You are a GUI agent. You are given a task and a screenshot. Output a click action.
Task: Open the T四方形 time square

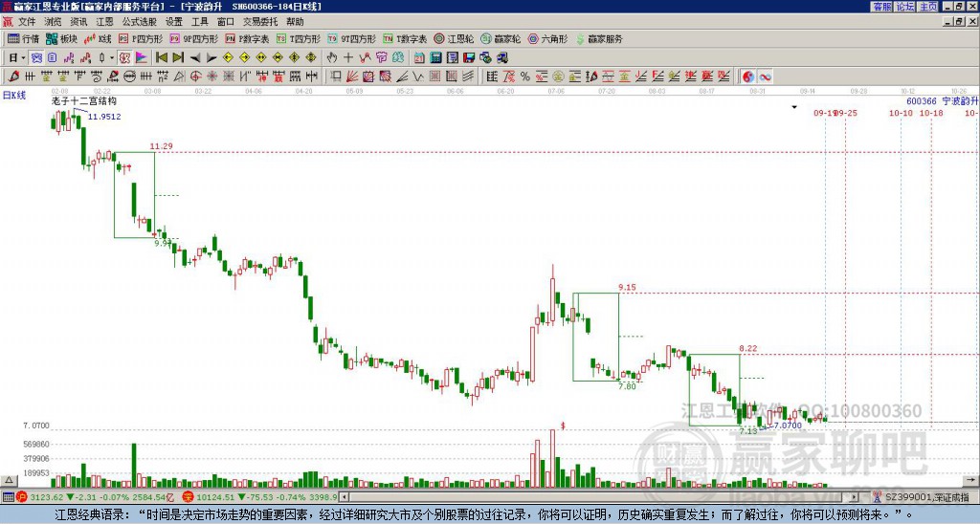[x=299, y=38]
